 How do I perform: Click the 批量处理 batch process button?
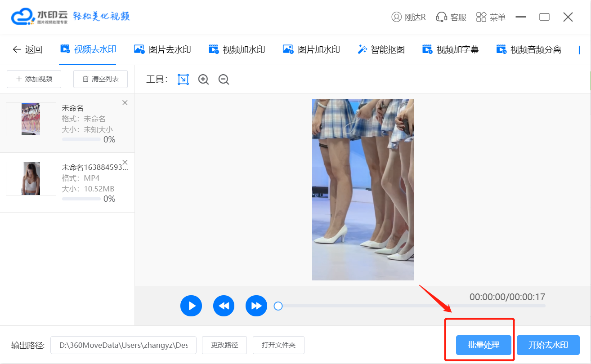point(484,345)
